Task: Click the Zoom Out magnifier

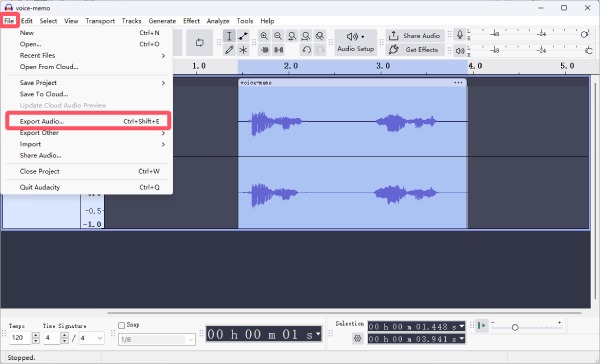Action: [278, 36]
